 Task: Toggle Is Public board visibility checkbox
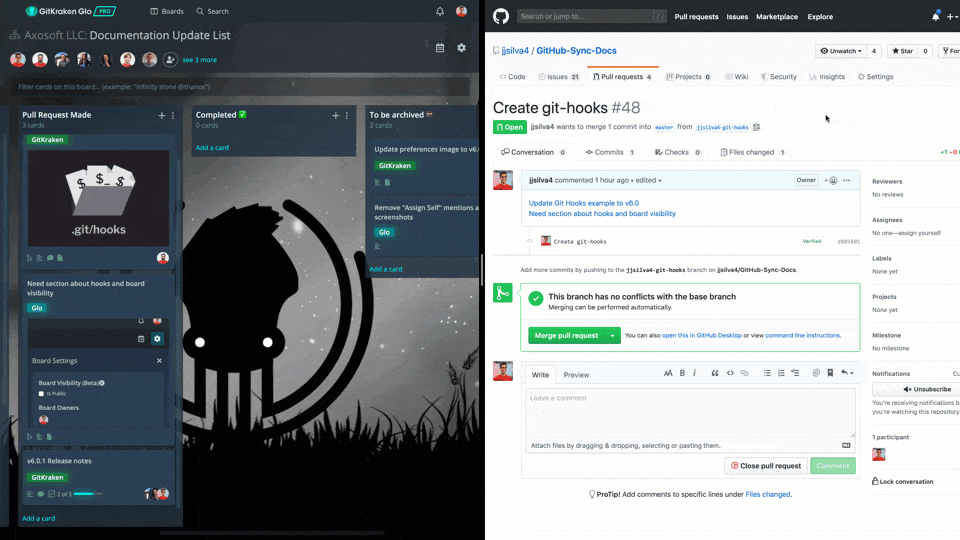tap(41, 394)
